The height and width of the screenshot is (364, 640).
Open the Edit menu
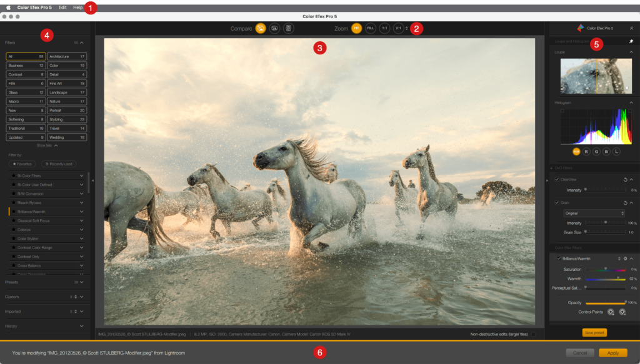point(62,7)
